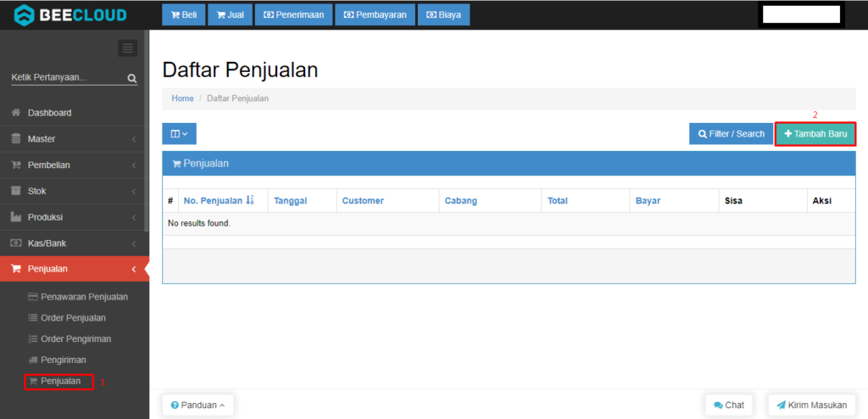Sort by Tanggal column
The image size is (868, 419).
pos(290,201)
